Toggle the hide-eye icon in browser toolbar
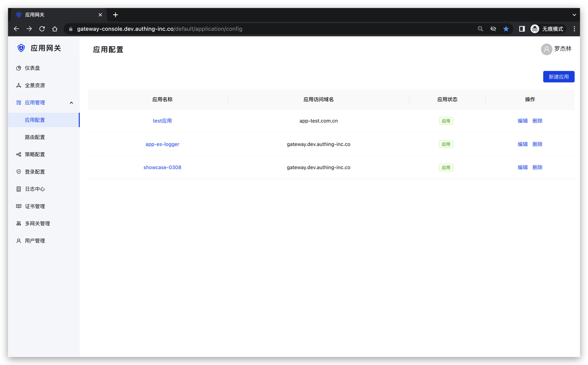This screenshot has width=588, height=365. [x=493, y=29]
